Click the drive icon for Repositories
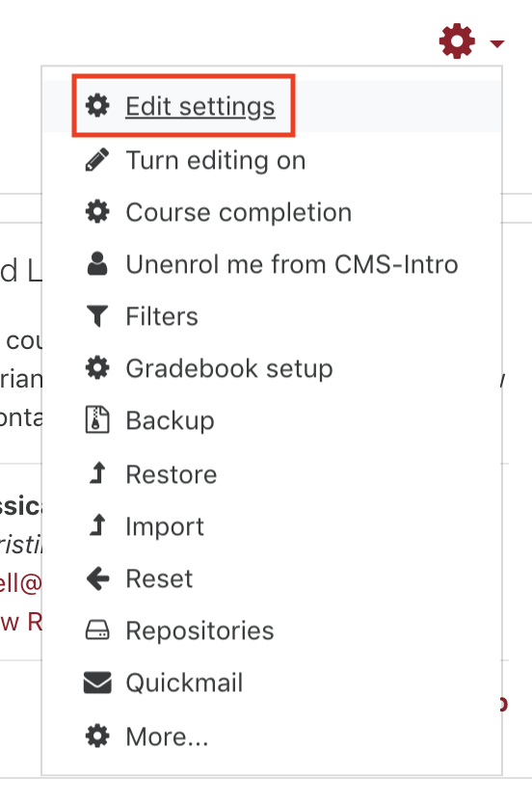 [97, 630]
